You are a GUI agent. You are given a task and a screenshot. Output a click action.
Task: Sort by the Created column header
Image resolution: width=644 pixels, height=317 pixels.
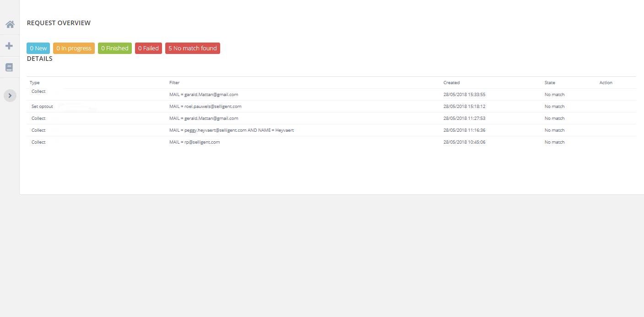[x=451, y=83]
